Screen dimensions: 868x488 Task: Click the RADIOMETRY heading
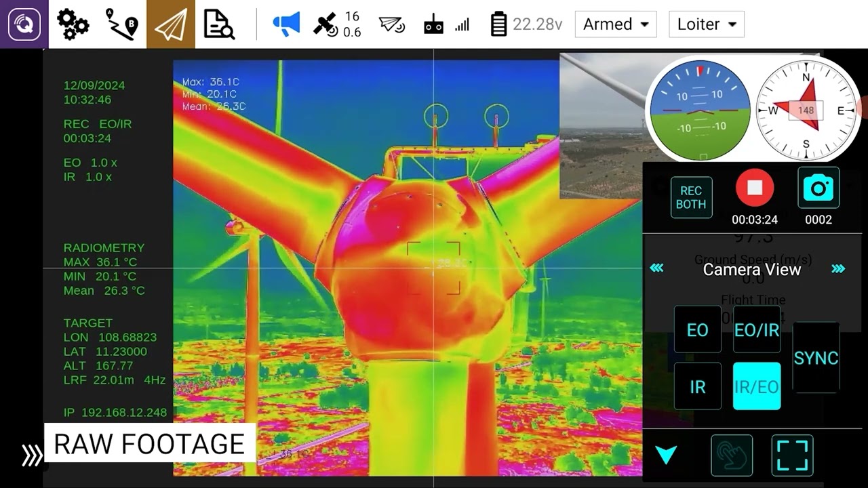pyautogui.click(x=104, y=248)
